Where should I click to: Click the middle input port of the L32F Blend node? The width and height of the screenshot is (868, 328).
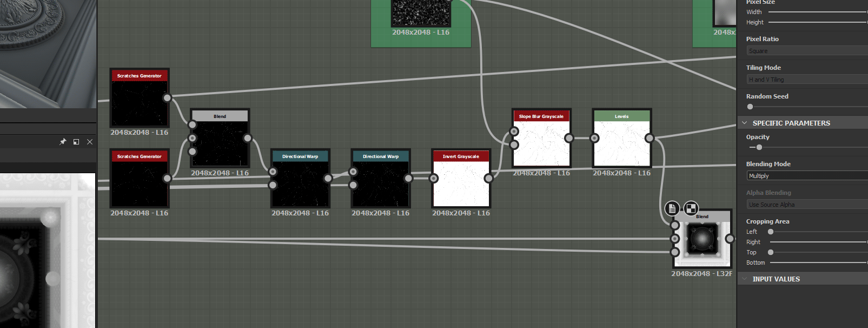[x=674, y=239]
